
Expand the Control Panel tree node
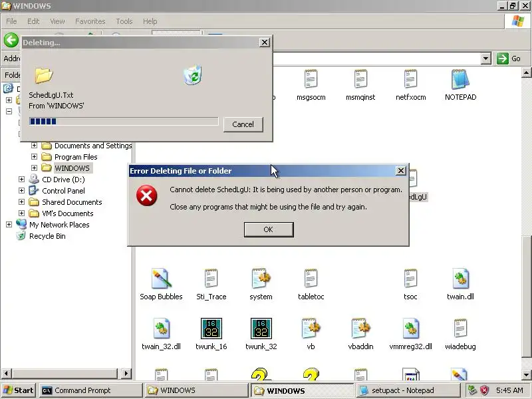(21, 191)
